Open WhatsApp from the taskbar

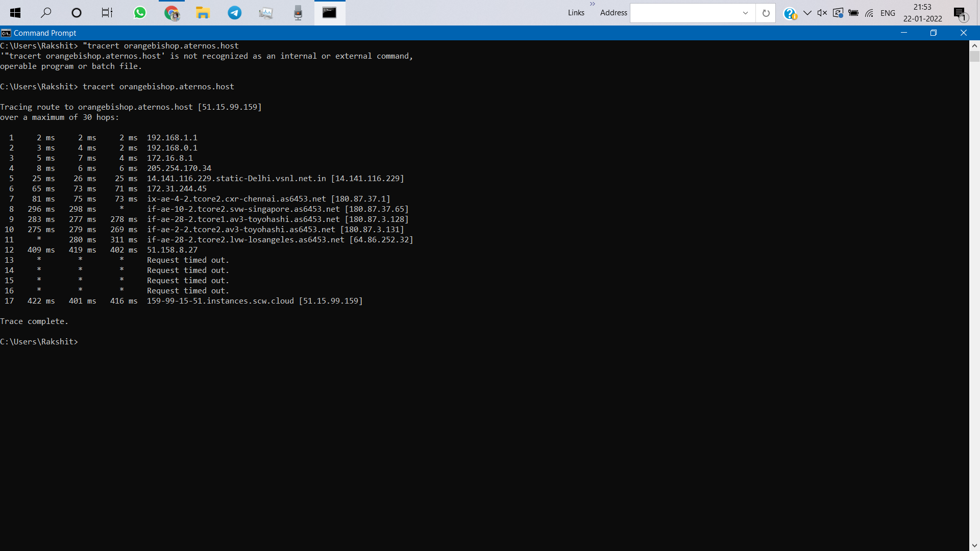click(x=140, y=13)
